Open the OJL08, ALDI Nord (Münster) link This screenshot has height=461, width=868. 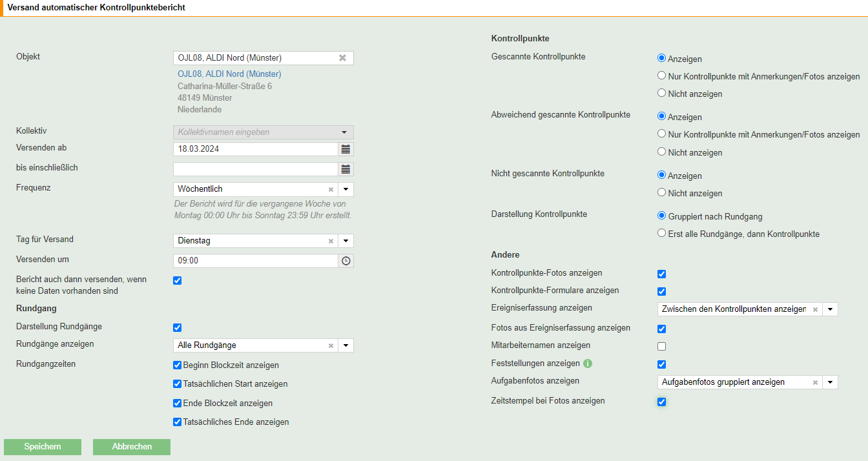229,74
